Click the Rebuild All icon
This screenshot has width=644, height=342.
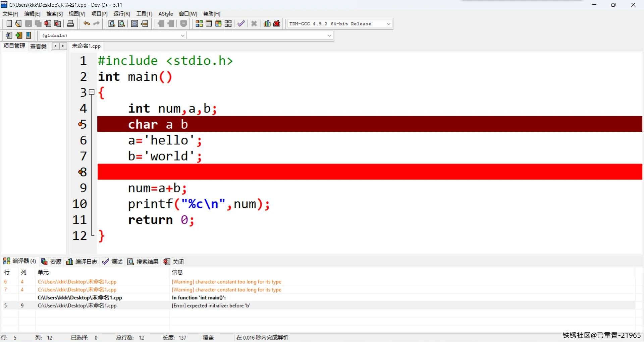point(228,23)
